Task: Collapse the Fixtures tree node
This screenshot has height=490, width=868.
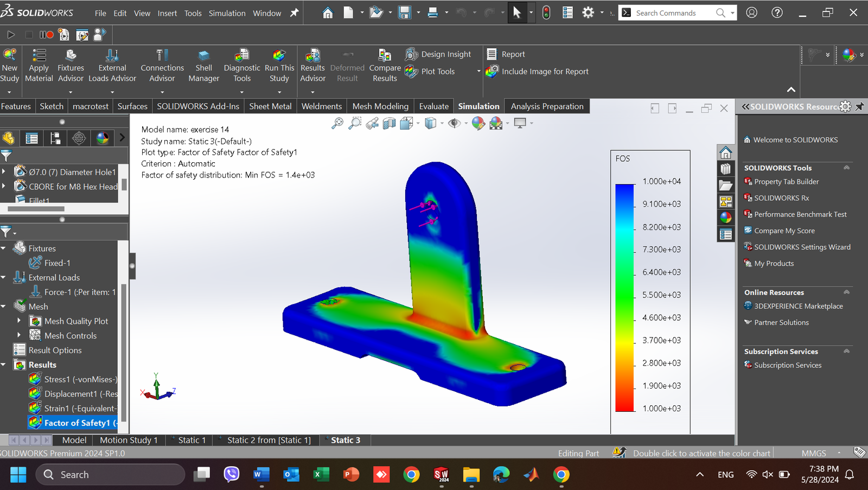Action: pyautogui.click(x=4, y=249)
